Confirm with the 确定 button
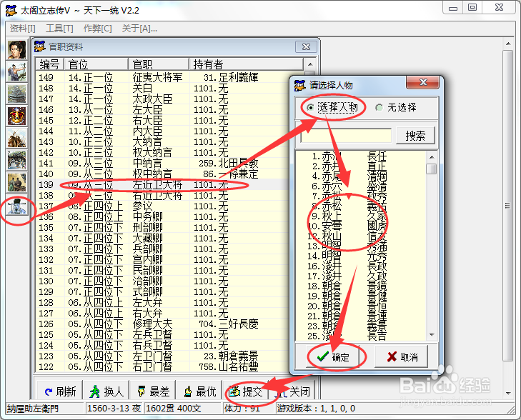 [x=332, y=357]
